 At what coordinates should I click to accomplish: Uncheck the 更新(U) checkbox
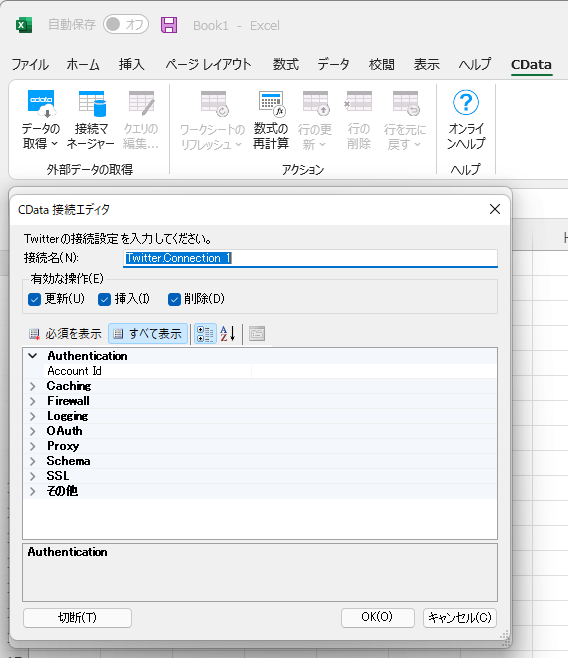[34, 299]
